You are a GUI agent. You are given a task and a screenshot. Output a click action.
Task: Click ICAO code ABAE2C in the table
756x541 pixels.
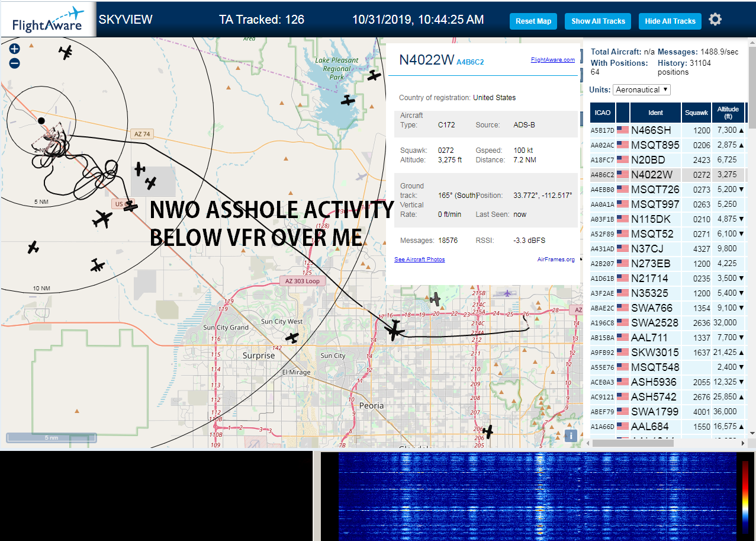point(602,308)
